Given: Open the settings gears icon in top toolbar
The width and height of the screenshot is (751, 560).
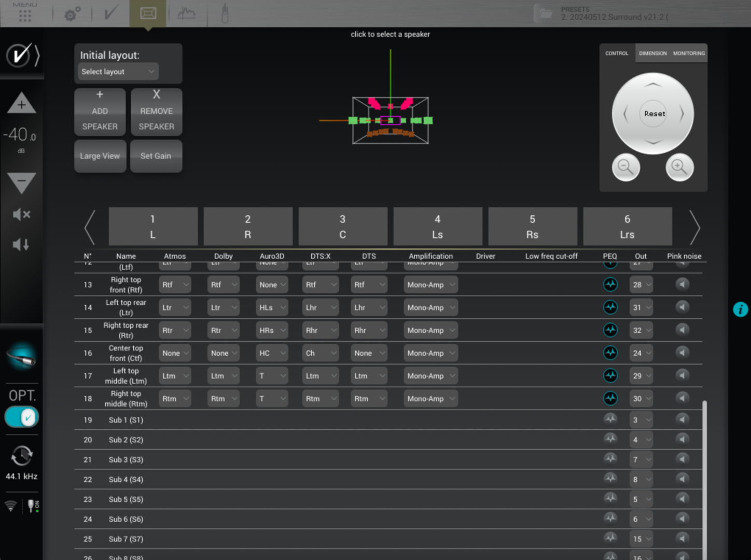Looking at the screenshot, I should tap(72, 13).
